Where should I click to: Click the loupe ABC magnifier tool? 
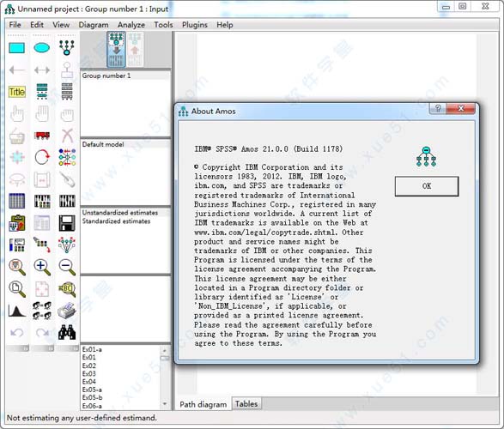[x=67, y=289]
